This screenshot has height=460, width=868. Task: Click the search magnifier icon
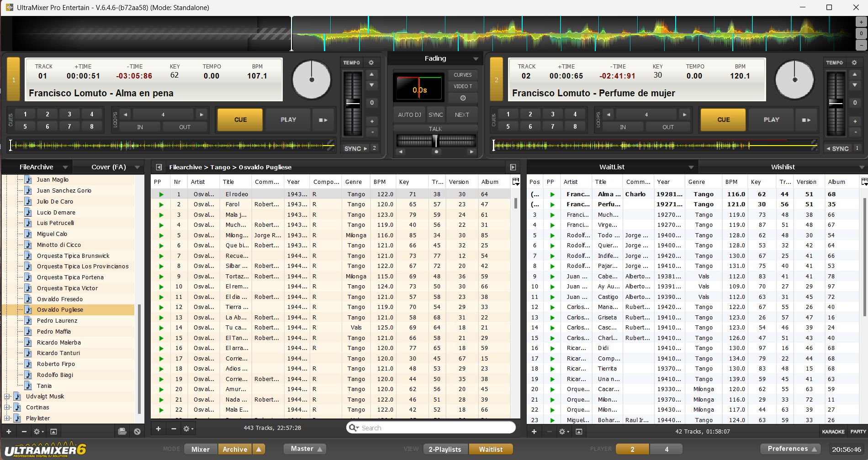coord(353,428)
